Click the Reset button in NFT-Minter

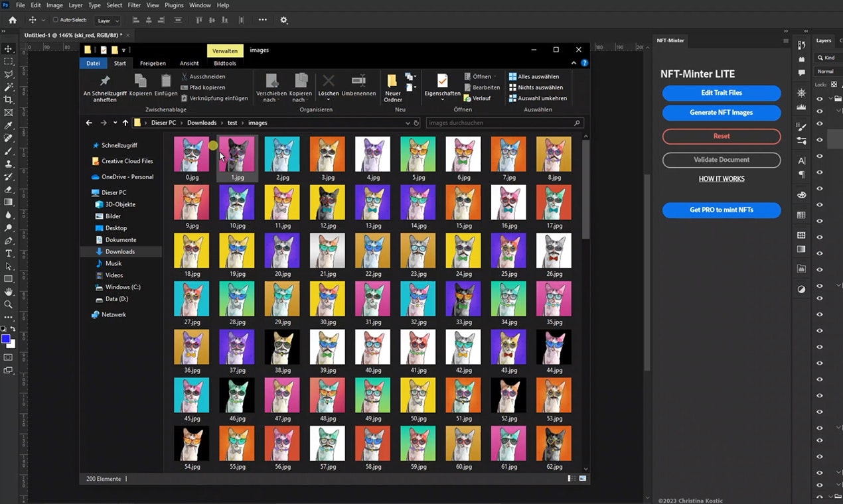722,136
